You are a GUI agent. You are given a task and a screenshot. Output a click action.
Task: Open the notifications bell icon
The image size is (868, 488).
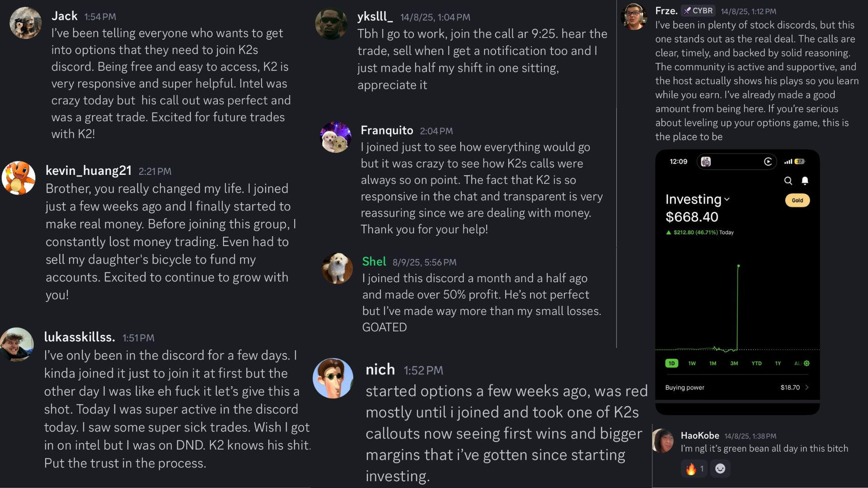point(805,181)
